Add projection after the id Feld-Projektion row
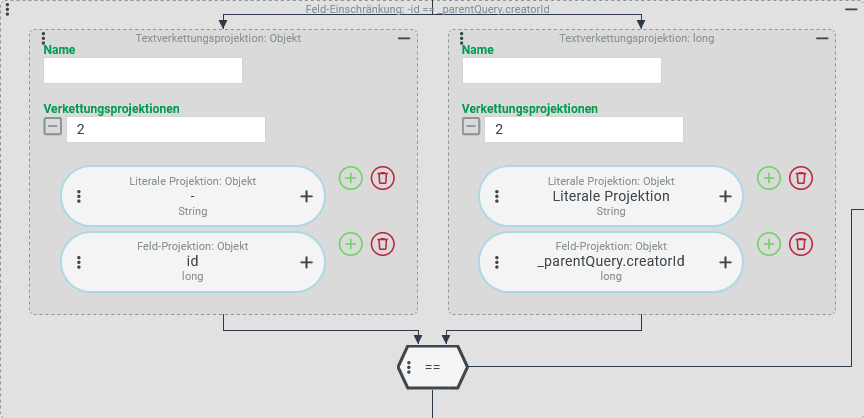 tap(350, 243)
